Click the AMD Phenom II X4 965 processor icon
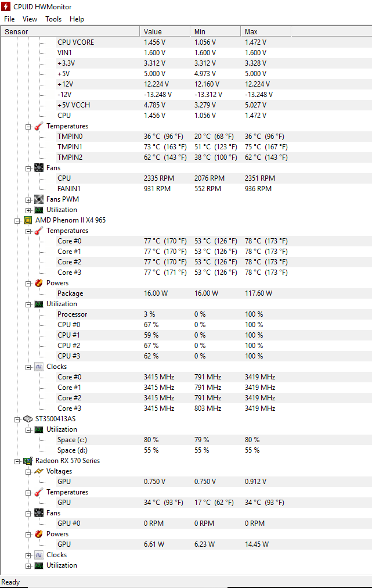Viewport: 372px width, 588px height. (28, 220)
